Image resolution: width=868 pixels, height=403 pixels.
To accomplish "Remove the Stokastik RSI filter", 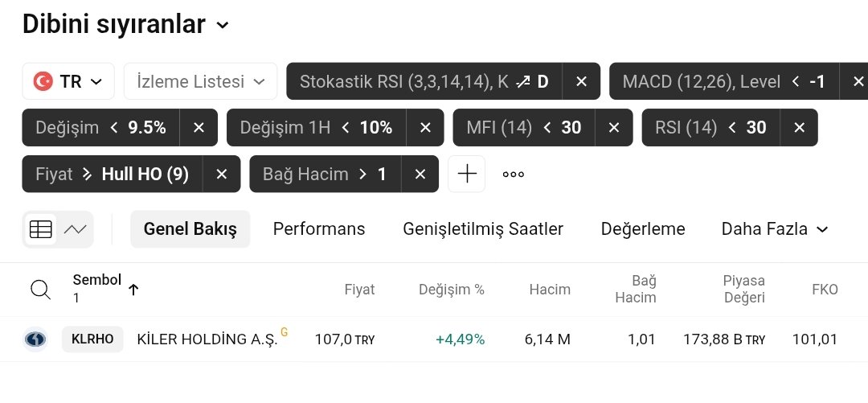I will (x=581, y=81).
